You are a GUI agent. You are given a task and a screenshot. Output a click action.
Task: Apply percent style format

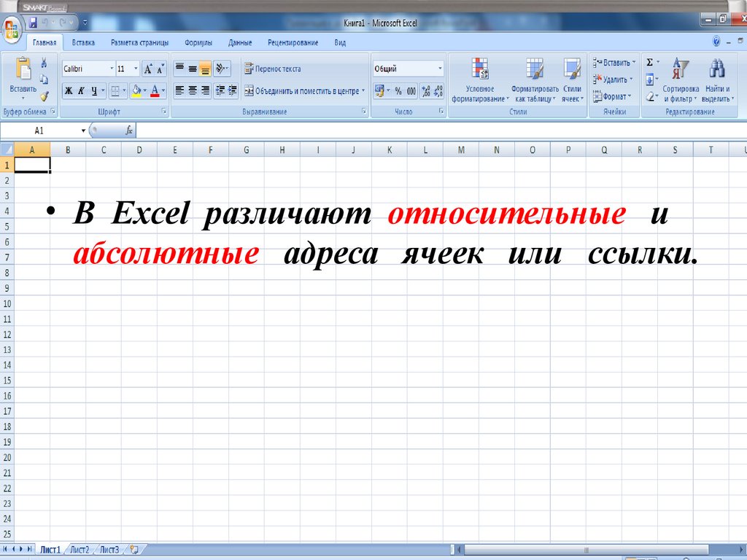pyautogui.click(x=398, y=91)
